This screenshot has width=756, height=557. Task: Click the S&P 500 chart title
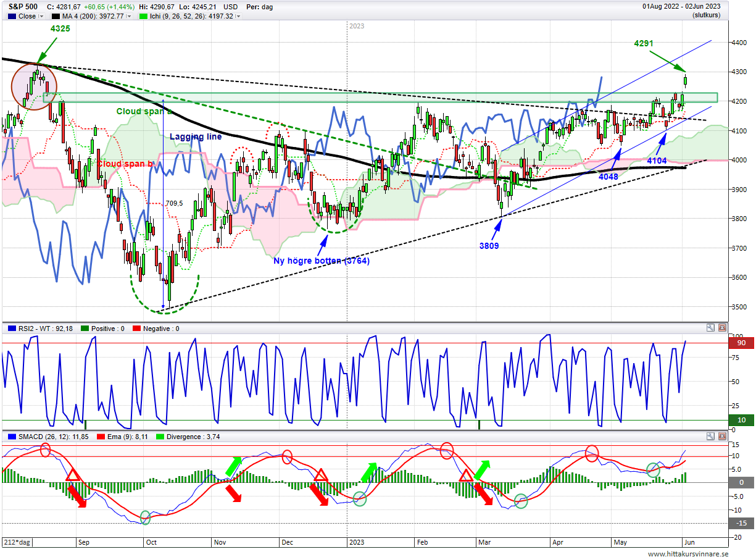(23, 7)
